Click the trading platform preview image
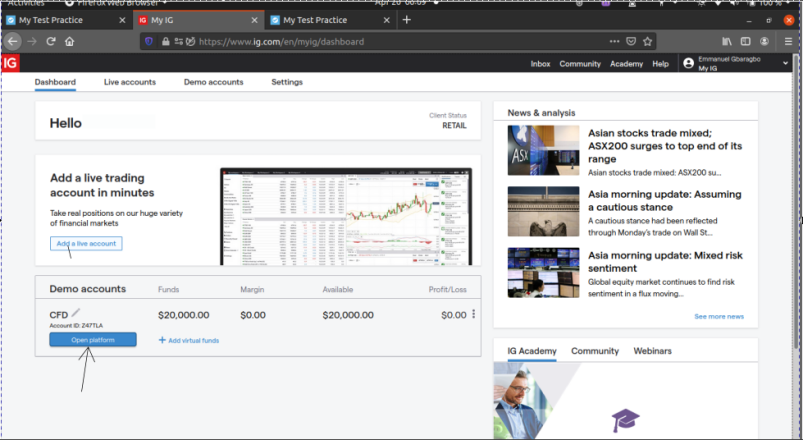Image resolution: width=804 pixels, height=440 pixels. click(x=346, y=216)
